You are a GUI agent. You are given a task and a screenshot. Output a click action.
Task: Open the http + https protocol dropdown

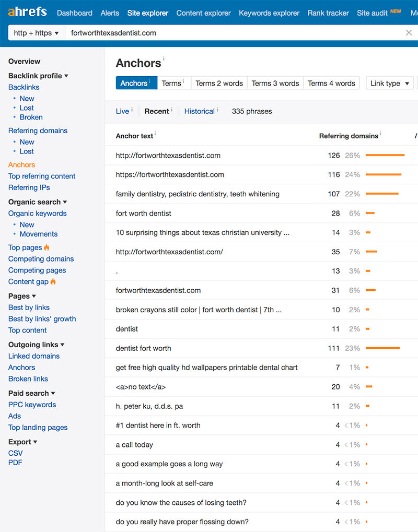click(x=37, y=33)
